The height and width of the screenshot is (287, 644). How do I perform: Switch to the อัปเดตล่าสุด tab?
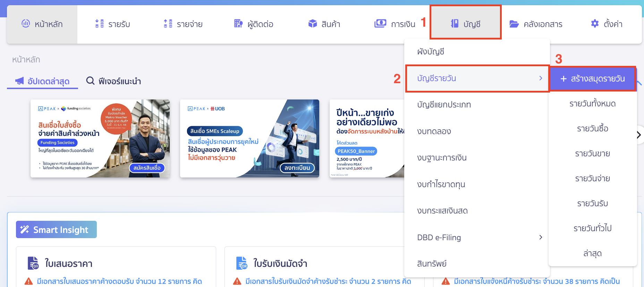43,81
